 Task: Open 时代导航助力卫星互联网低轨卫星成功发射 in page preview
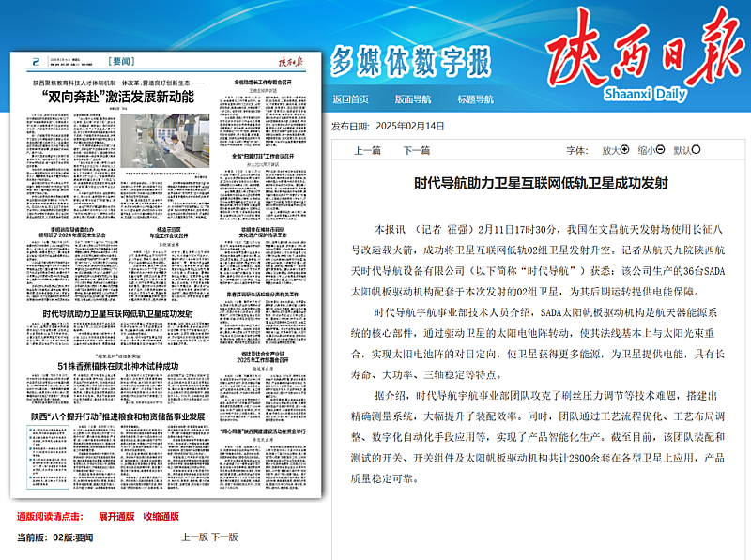118,314
